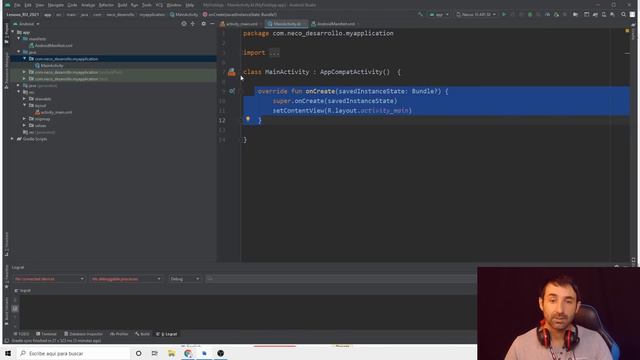Click the override gutter icon beside onCreate

232,91
